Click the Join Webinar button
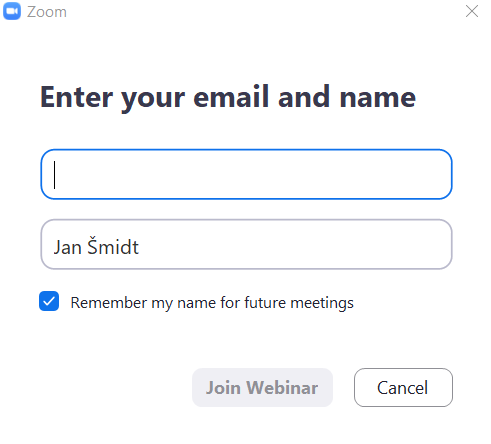The height and width of the screenshot is (444, 491). pyautogui.click(x=262, y=387)
